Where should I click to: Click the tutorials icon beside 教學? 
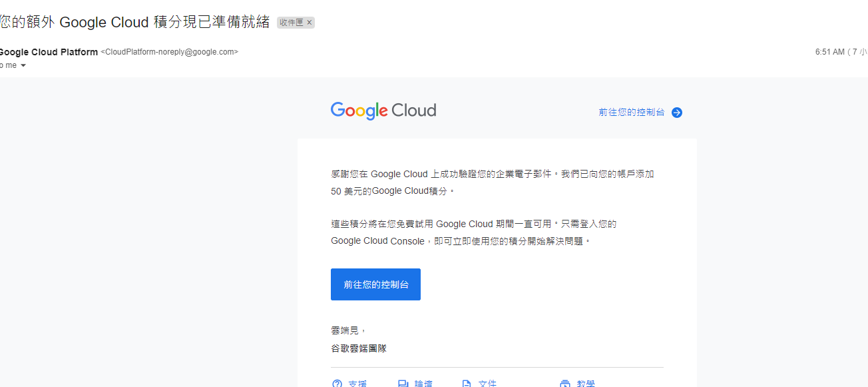[565, 384]
